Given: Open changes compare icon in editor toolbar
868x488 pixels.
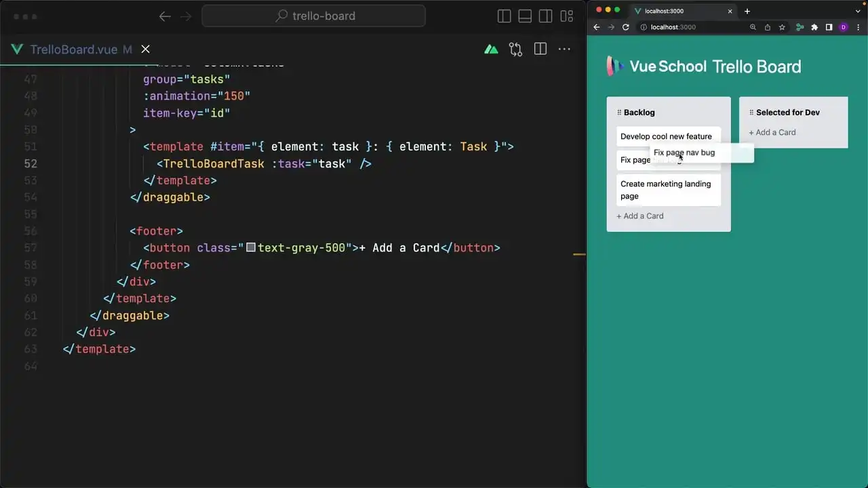Looking at the screenshot, I should coord(515,49).
